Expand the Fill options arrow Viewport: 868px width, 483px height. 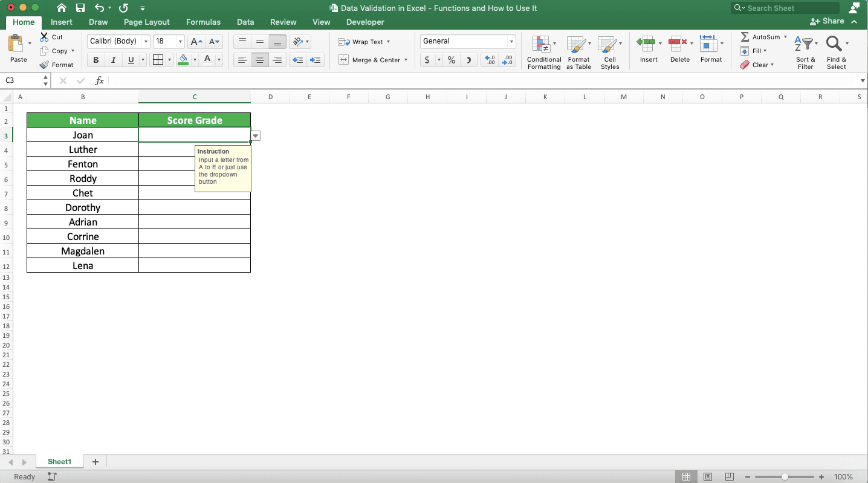(765, 51)
